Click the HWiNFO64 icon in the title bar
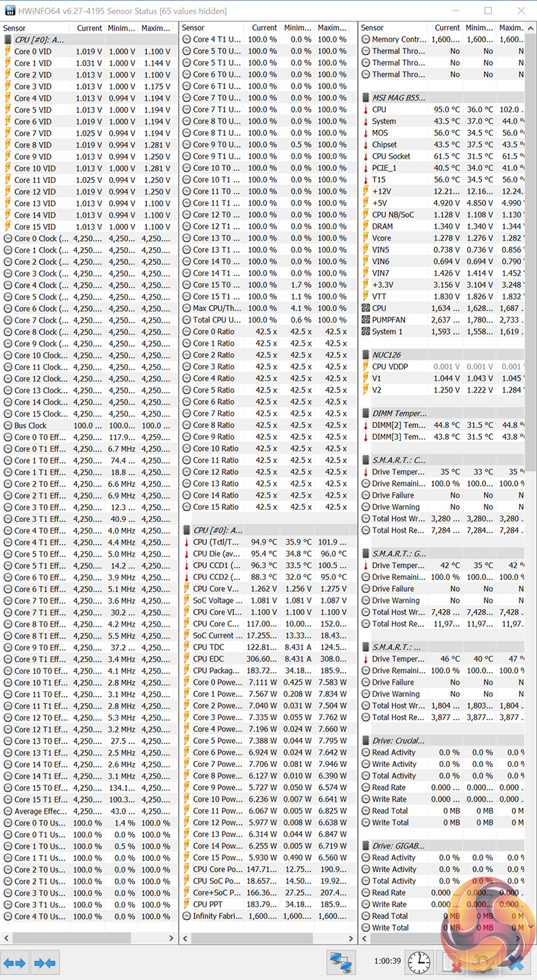 coord(9,11)
